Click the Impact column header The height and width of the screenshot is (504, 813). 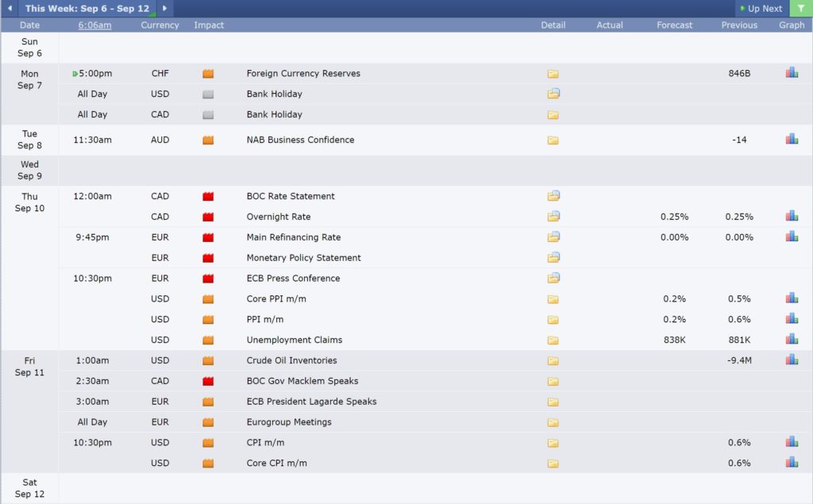tap(209, 25)
